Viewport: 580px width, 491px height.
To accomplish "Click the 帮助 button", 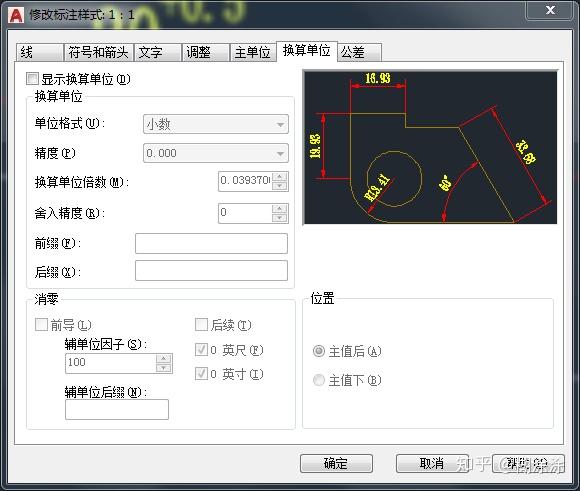I will pyautogui.click(x=528, y=464).
